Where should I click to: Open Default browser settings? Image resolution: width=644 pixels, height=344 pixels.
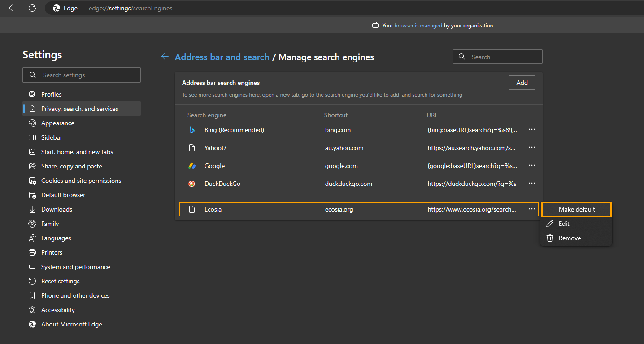82,195
